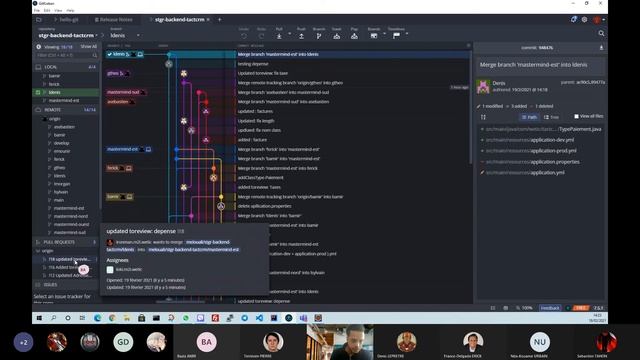Click the computer icon on bamir graph label

(x=129, y=197)
